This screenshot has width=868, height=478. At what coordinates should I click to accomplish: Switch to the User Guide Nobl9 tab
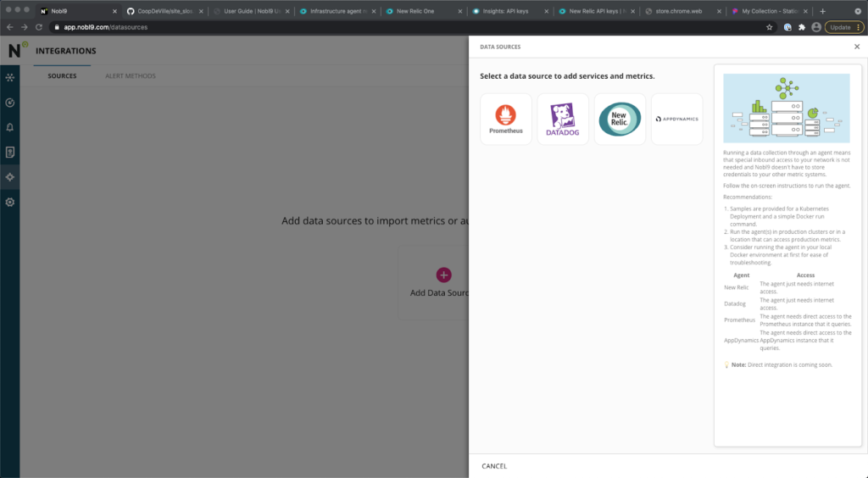252,11
